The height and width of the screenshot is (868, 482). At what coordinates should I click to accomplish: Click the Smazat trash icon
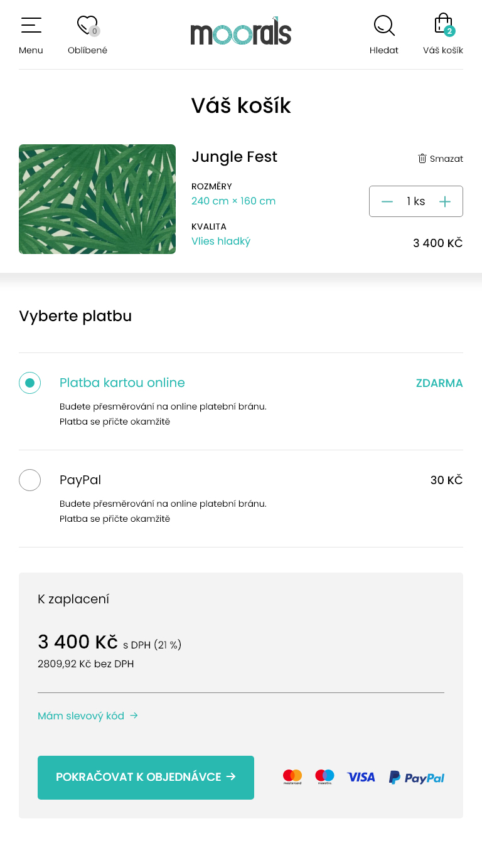click(422, 159)
